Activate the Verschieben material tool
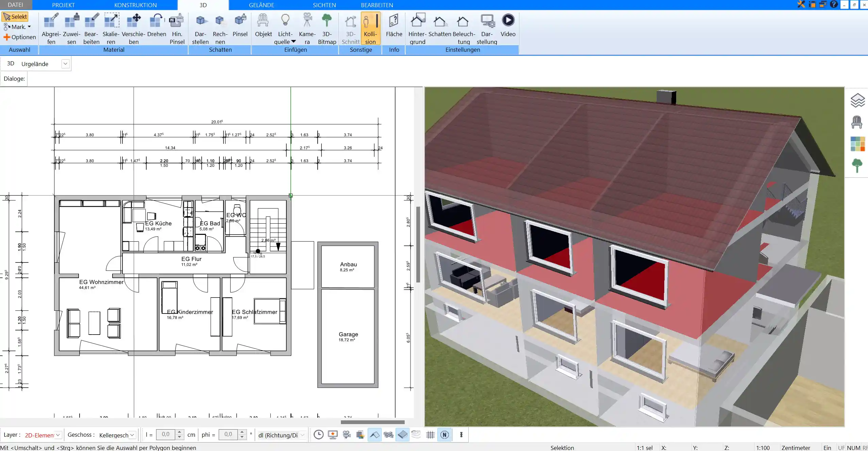Screen dimensions: 868x451 (134, 29)
